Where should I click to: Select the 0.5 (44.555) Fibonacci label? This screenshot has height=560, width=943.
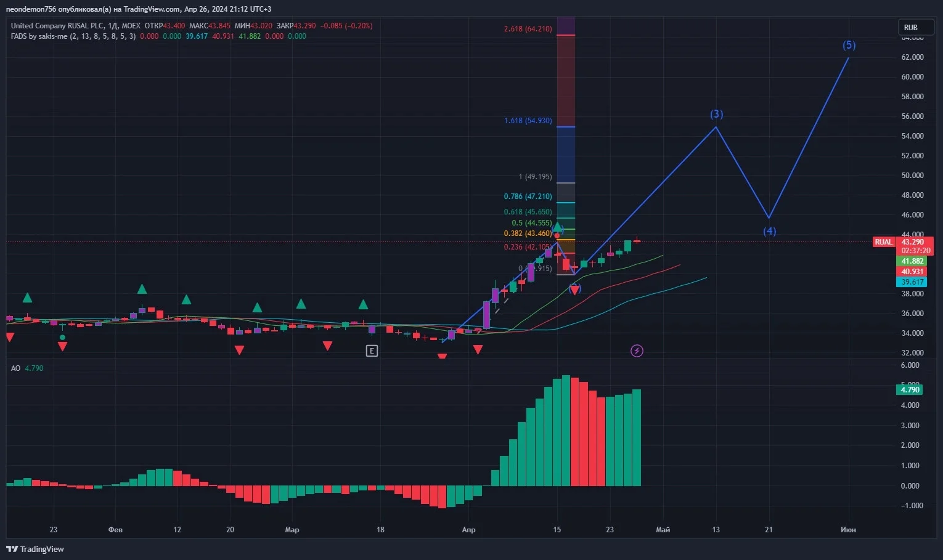pyautogui.click(x=532, y=223)
